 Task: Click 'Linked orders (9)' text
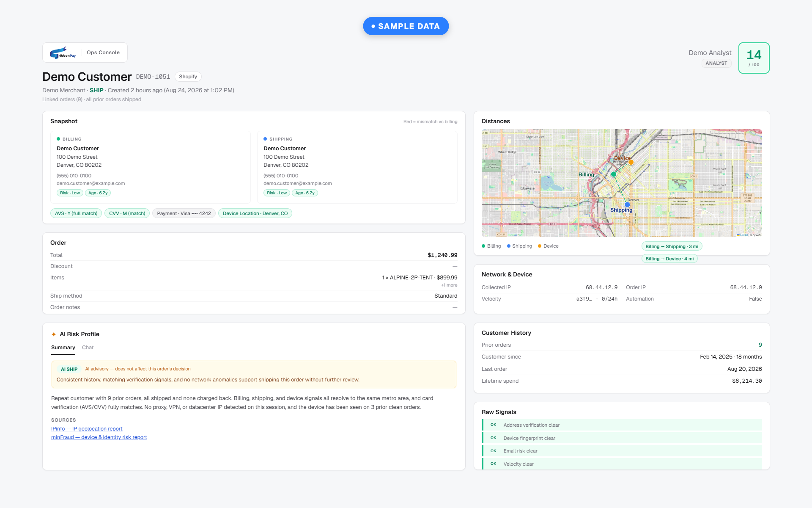62,99
